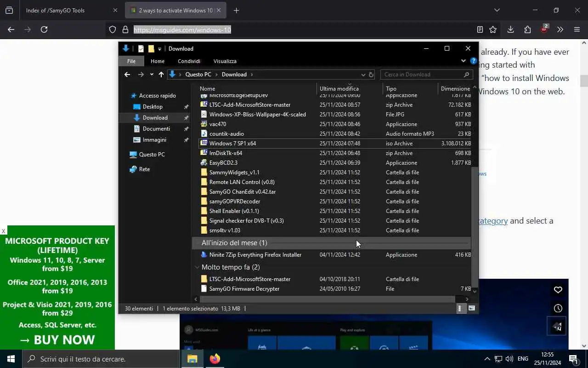
Task: Select the countik-audio MP3 file
Action: (x=335, y=134)
